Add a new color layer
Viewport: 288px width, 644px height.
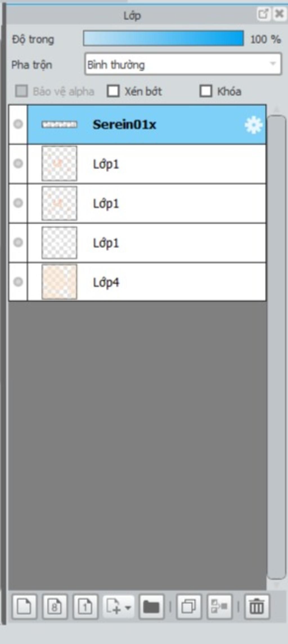point(24,607)
